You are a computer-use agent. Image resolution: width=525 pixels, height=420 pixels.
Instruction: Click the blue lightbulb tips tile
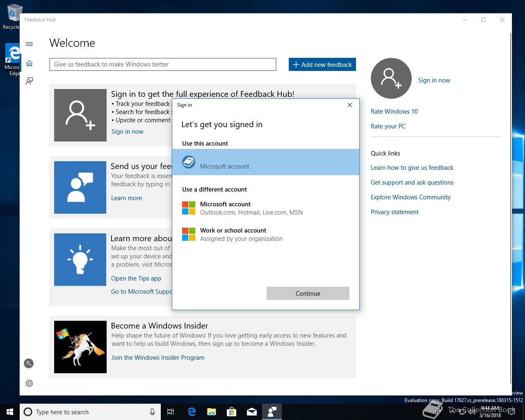(80, 260)
